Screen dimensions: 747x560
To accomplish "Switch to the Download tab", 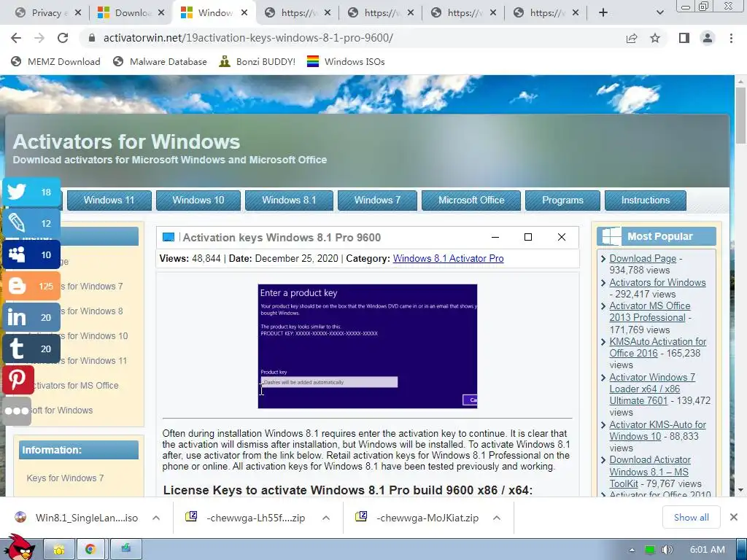I will (125, 13).
